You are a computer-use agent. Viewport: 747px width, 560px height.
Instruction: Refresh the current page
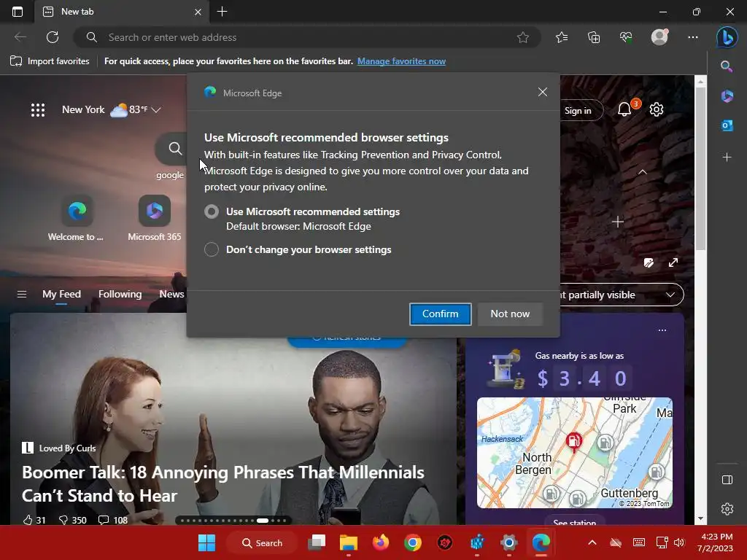click(53, 37)
